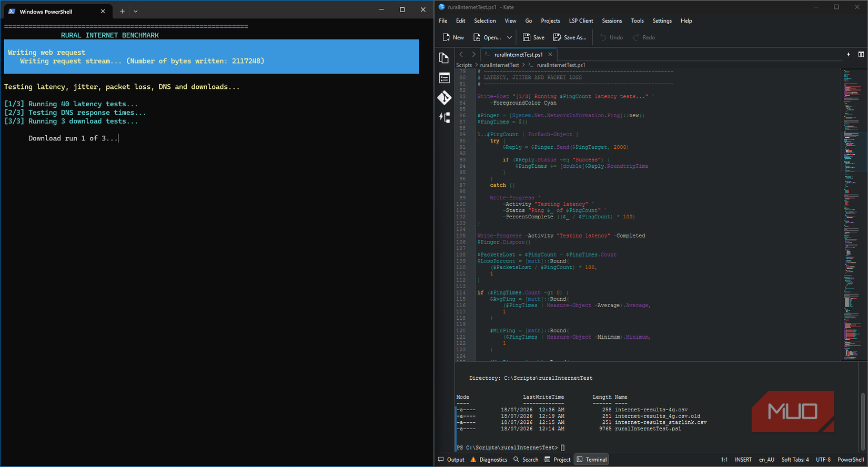Open the LSP Client menu
This screenshot has width=868, height=467.
coord(581,21)
